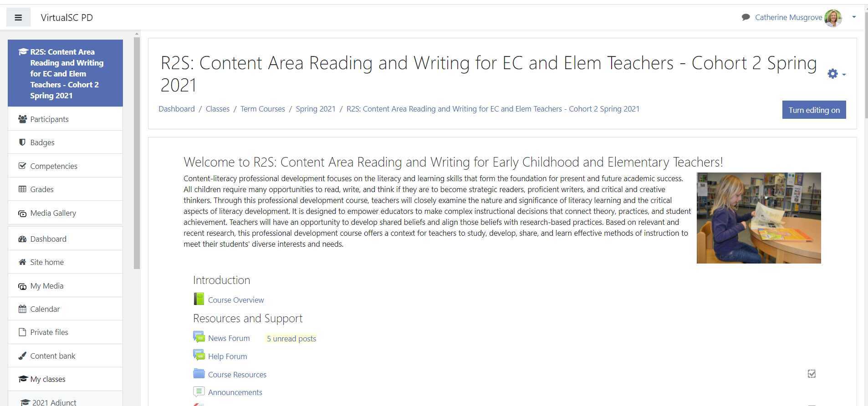This screenshot has height=406, width=868.
Task: Click the Competencies checkmark icon
Action: coord(22,166)
